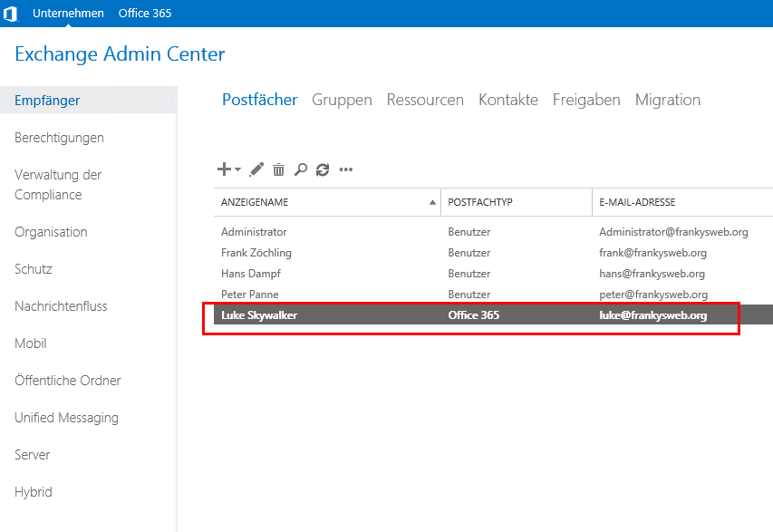Viewport: 773px width, 532px height.
Task: Open Office 365 in the top bar
Action: (x=145, y=14)
